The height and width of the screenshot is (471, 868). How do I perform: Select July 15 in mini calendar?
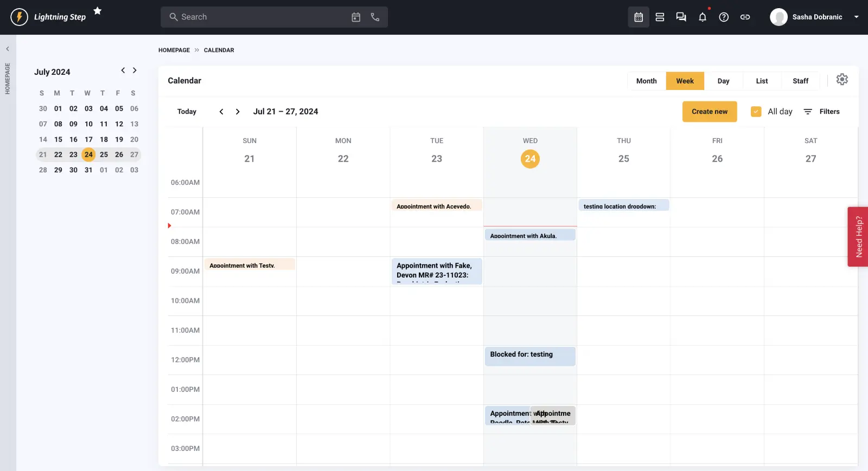pyautogui.click(x=58, y=139)
